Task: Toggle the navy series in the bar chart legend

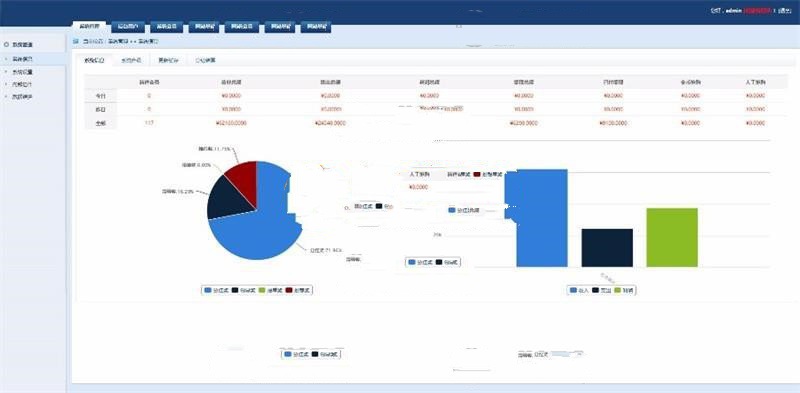Action: (602, 290)
